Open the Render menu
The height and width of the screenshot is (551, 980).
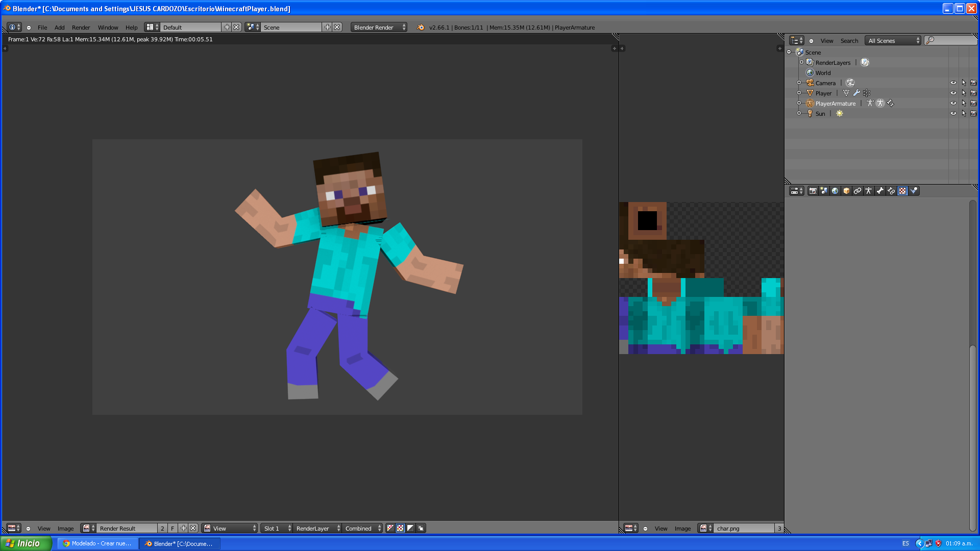pos(81,28)
